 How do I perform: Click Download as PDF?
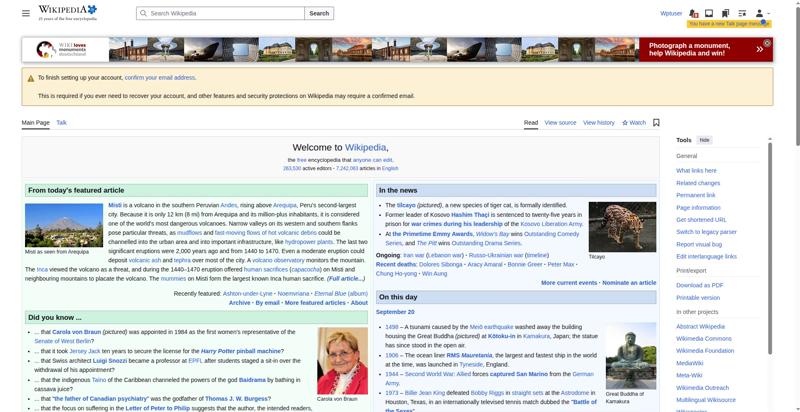[699, 285]
